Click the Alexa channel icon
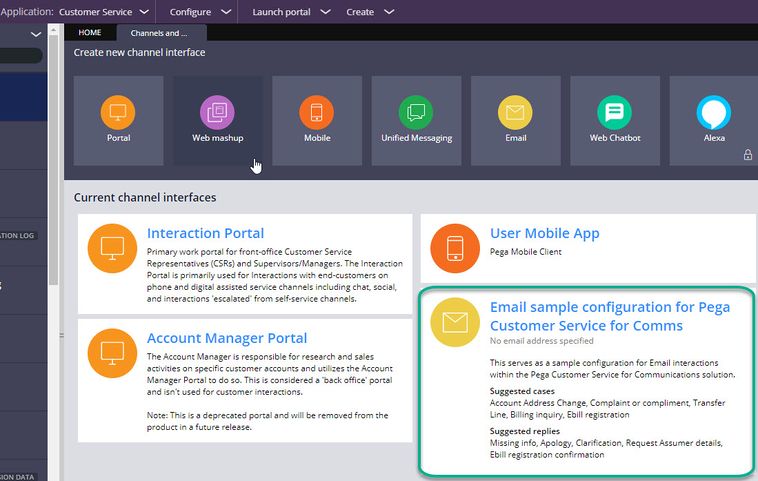This screenshot has width=758, height=481. (x=714, y=112)
